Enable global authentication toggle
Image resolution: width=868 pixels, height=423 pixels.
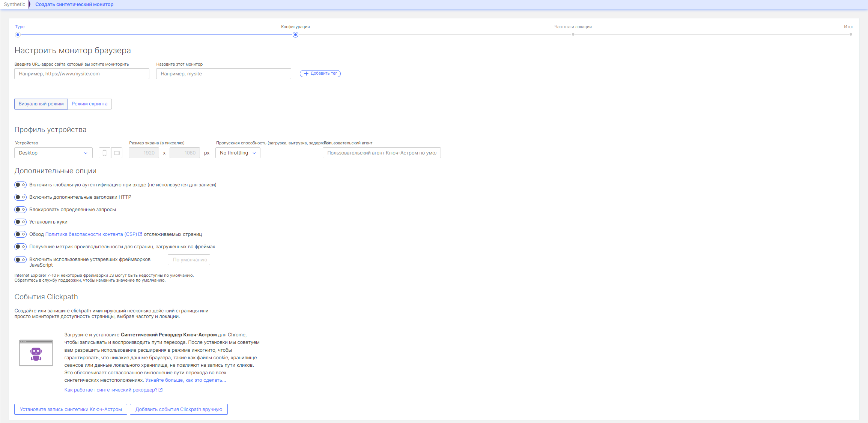click(20, 185)
